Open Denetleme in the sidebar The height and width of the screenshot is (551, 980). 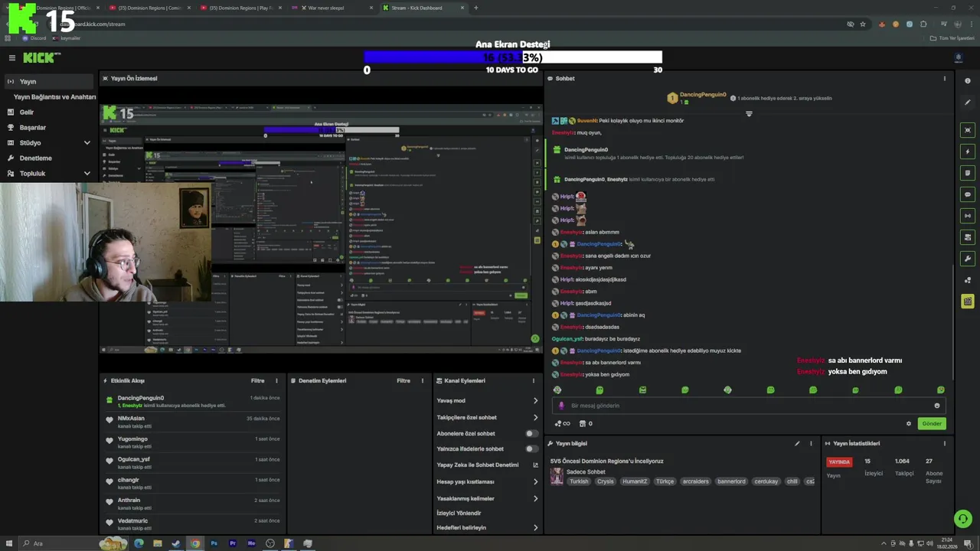[x=36, y=158]
